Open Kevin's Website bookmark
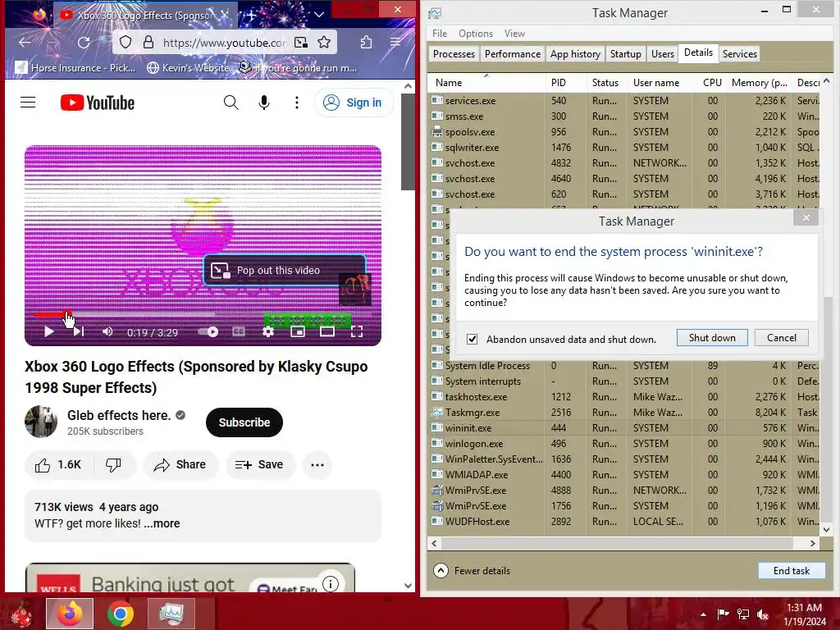This screenshot has width=840, height=630. click(189, 68)
